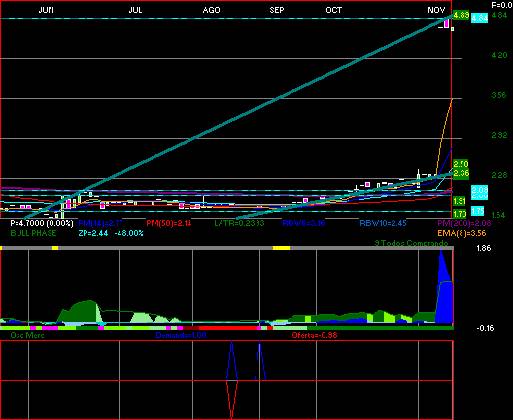Click the green 1.91 level tag

click(x=460, y=201)
